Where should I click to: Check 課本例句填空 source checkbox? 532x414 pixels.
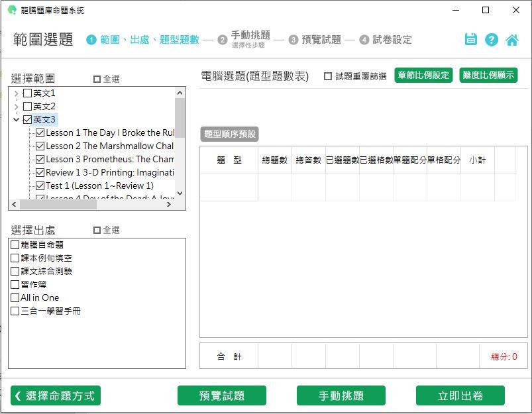tap(15, 258)
